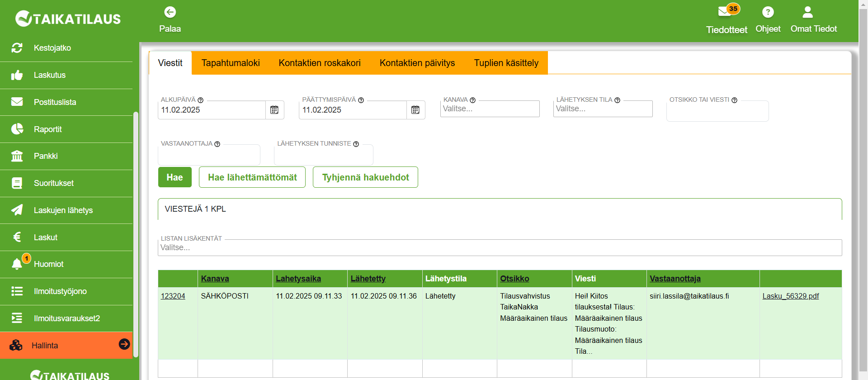Click the Hallinta cubes icon

16,345
